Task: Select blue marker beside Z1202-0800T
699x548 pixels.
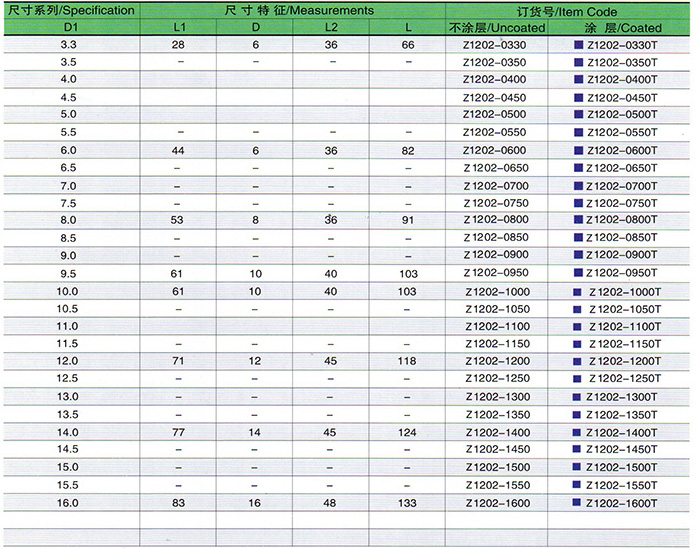Action: (x=579, y=220)
